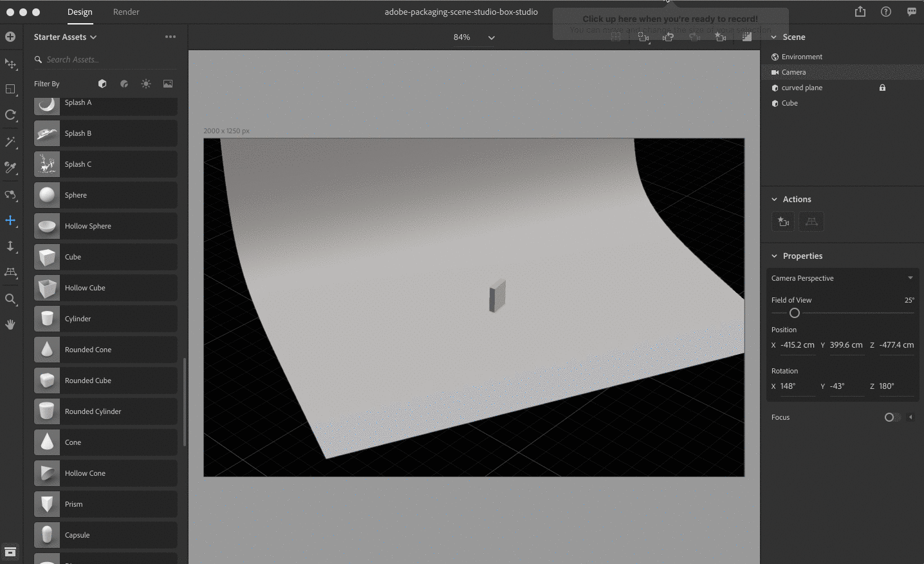This screenshot has width=924, height=564.
Task: Click the Rotation Y value -43°
Action: pos(846,386)
